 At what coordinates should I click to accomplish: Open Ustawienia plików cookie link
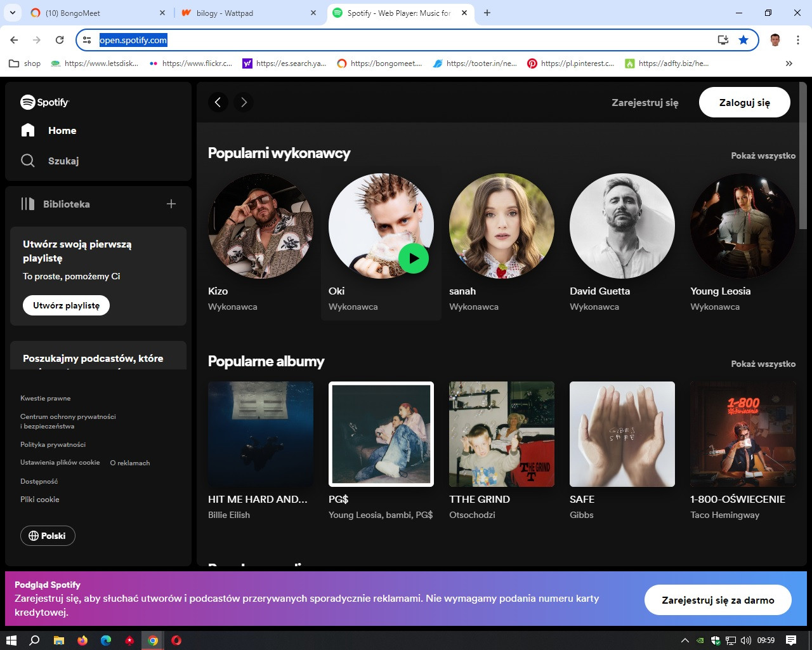coord(60,462)
